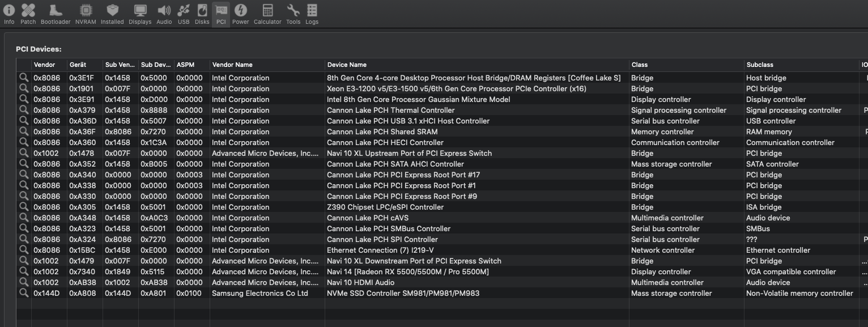Image resolution: width=868 pixels, height=327 pixels.
Task: Open the Patch toolbar section
Action: pyautogui.click(x=28, y=14)
